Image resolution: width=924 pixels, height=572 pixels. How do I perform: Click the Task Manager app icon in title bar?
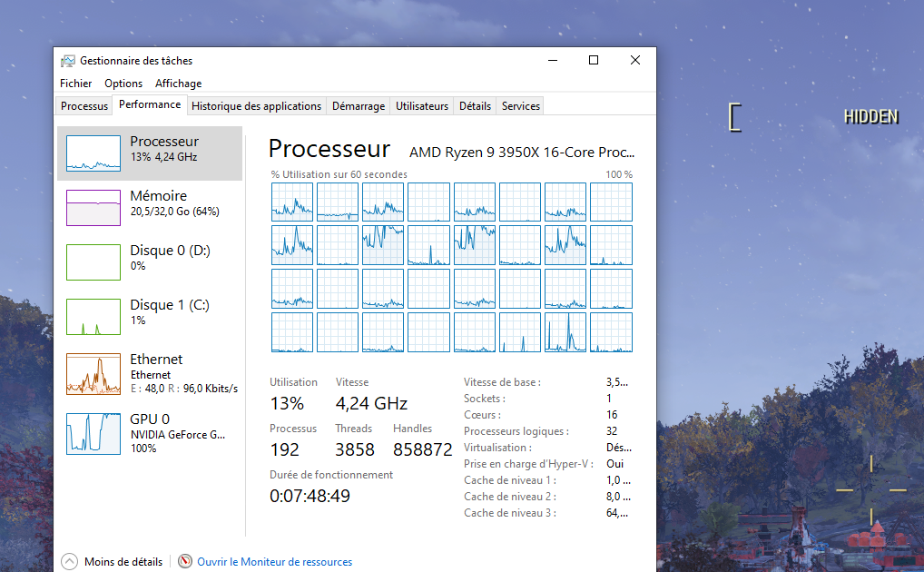pyautogui.click(x=68, y=61)
